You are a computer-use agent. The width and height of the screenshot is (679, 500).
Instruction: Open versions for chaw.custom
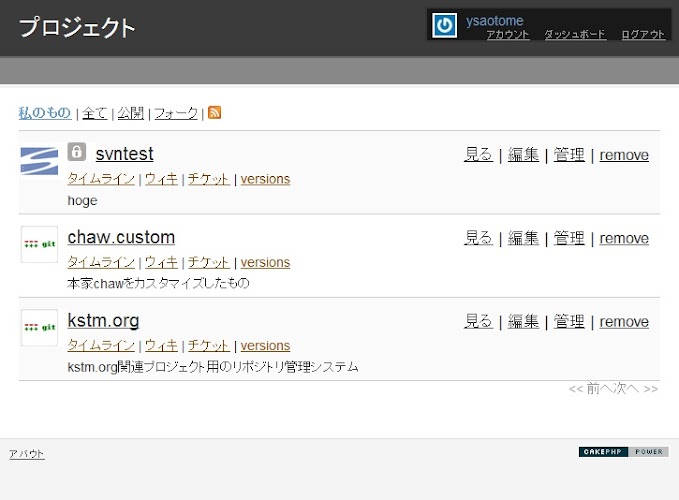265,262
